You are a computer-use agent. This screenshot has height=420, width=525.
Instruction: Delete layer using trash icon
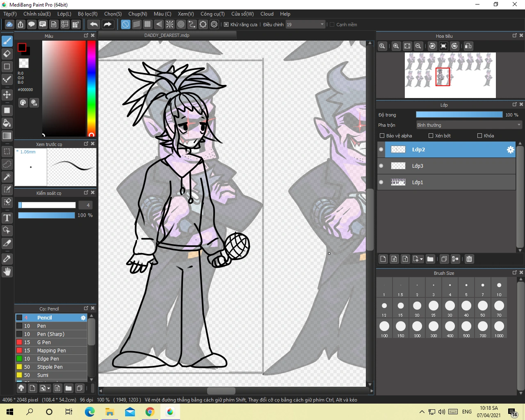tap(469, 259)
